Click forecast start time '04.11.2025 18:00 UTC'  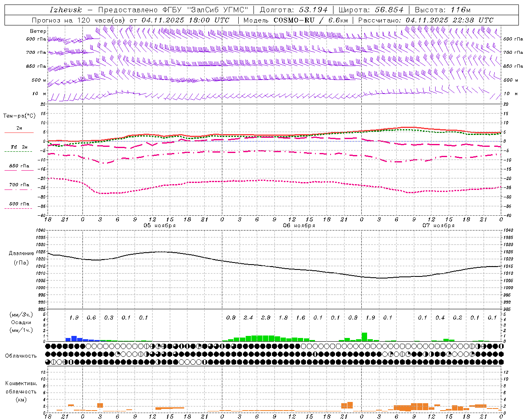(185, 20)
